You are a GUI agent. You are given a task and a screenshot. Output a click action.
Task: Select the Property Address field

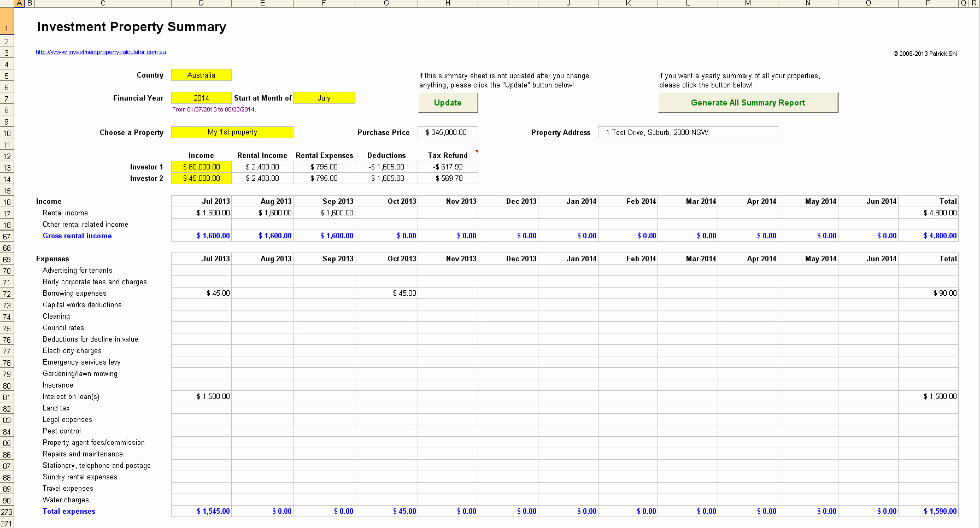click(688, 133)
